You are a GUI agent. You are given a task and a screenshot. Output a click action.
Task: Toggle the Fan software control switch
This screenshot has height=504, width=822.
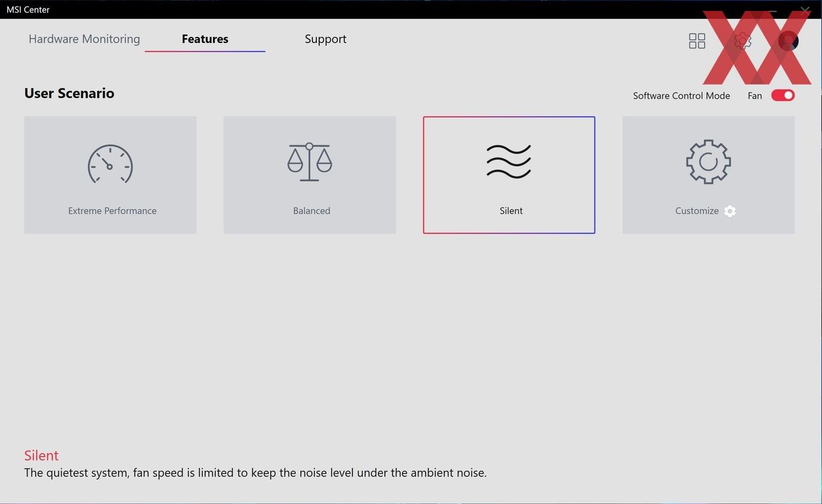pos(783,95)
